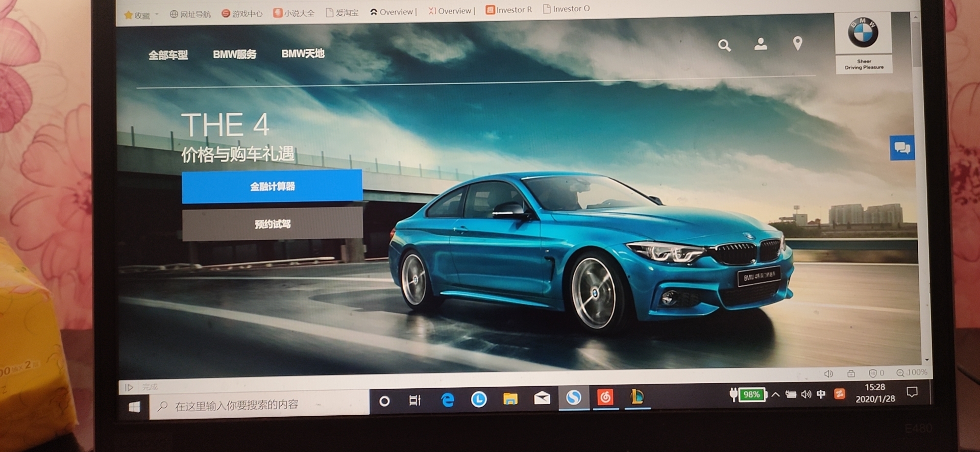980x452 pixels.
Task: Click the battery status tray icon beside the chevron
Action: pos(791,394)
